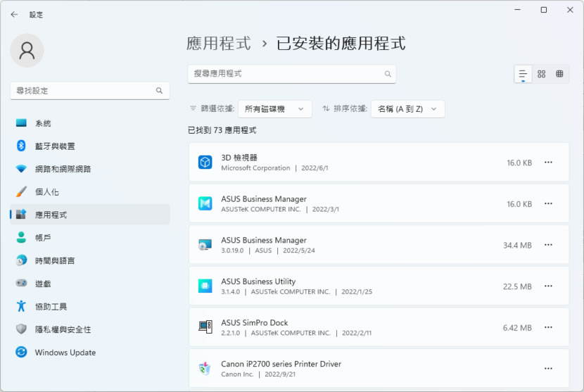
Task: Click the Wi-Fi icon beside 網路和網際網路
Action: (21, 169)
